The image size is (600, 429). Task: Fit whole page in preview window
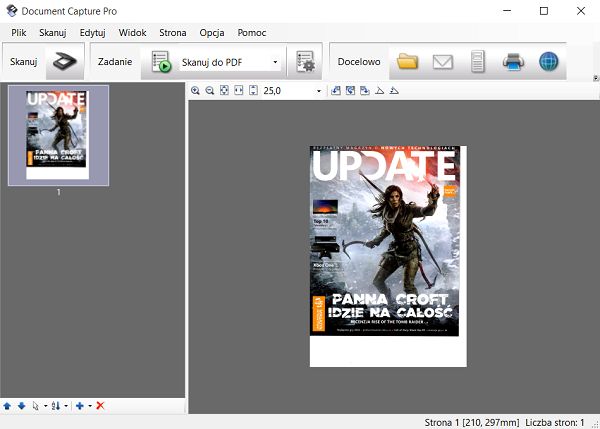click(x=224, y=90)
